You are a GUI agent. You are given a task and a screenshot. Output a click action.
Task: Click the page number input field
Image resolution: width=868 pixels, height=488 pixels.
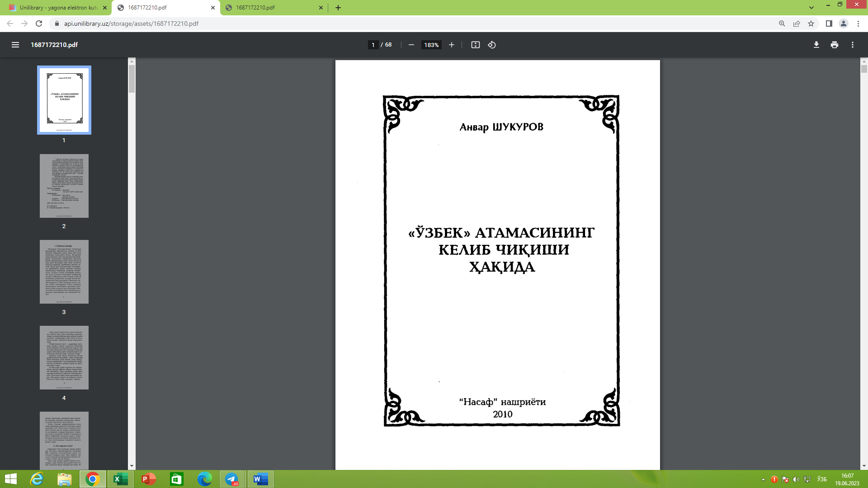[373, 45]
